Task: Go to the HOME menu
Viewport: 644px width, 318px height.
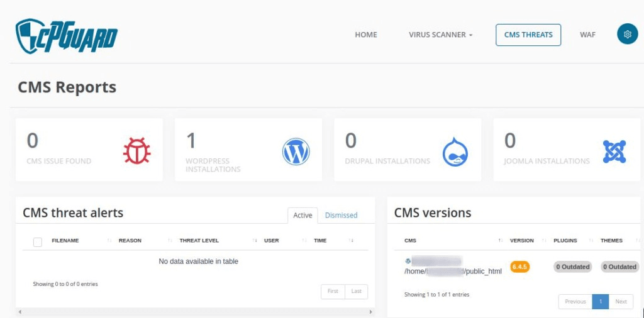Action: [x=365, y=35]
